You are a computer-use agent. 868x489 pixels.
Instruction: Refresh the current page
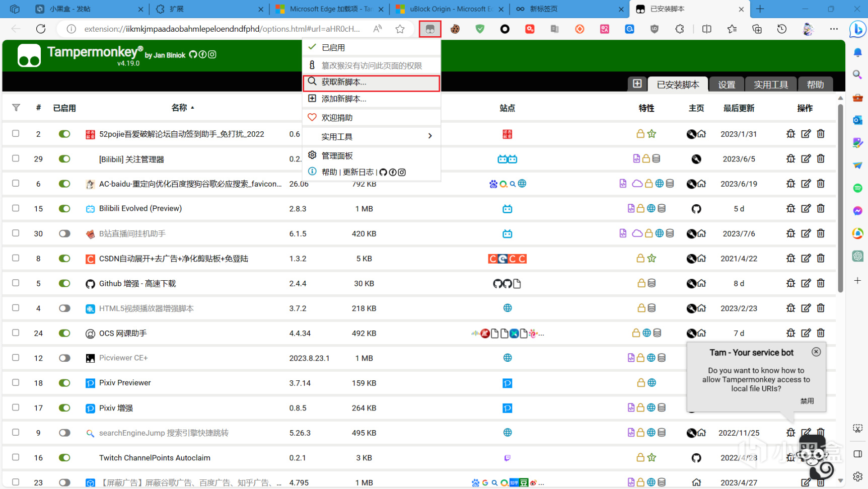click(x=41, y=29)
